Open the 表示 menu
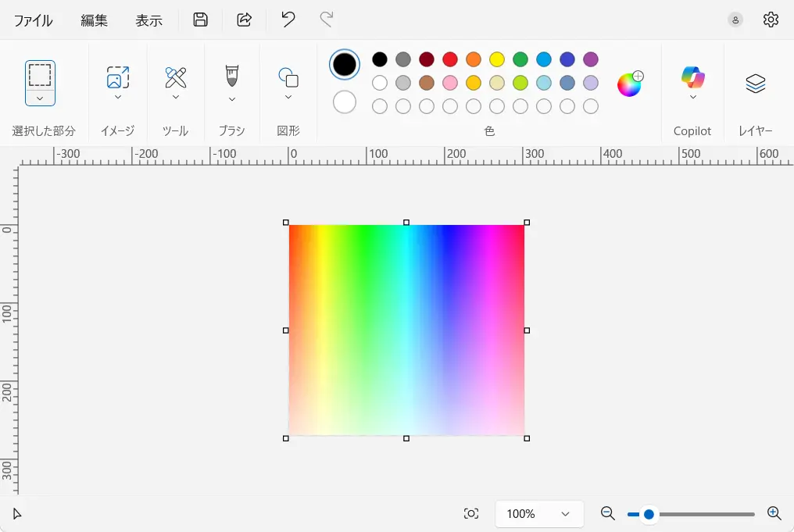The height and width of the screenshot is (532, 794). click(x=148, y=20)
